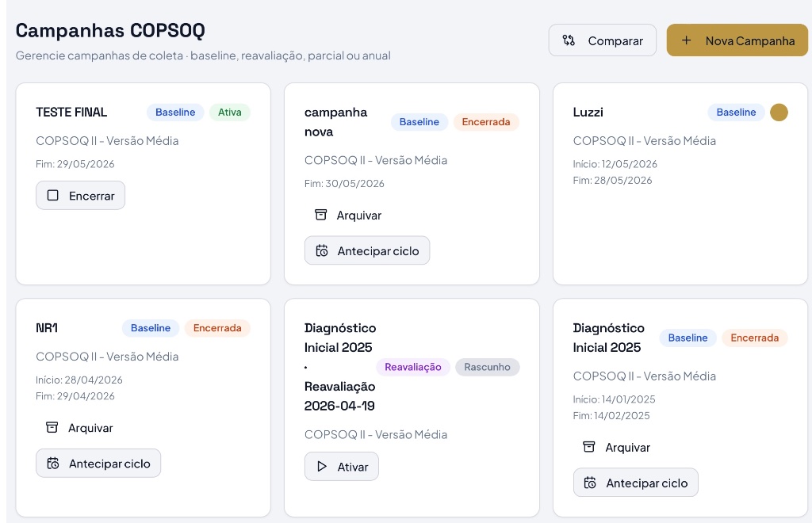Click the gold status dot on Luzzi card

779,113
